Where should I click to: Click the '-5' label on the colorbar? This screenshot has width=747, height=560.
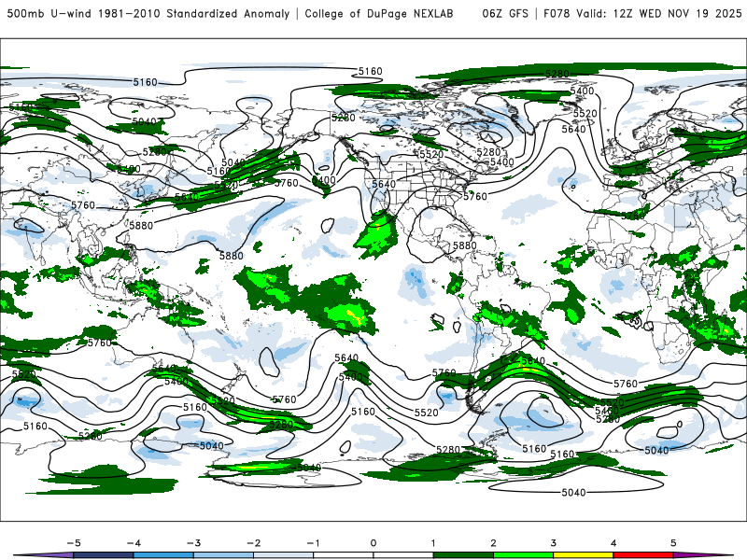(x=74, y=543)
